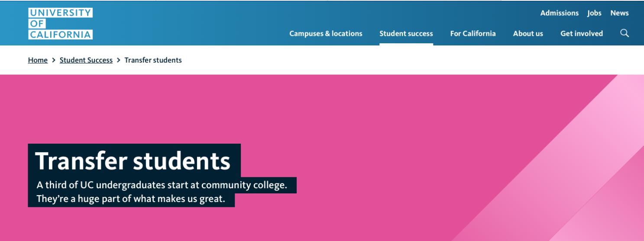
Task: Click the Transfer students page heading
Action: pos(134,161)
